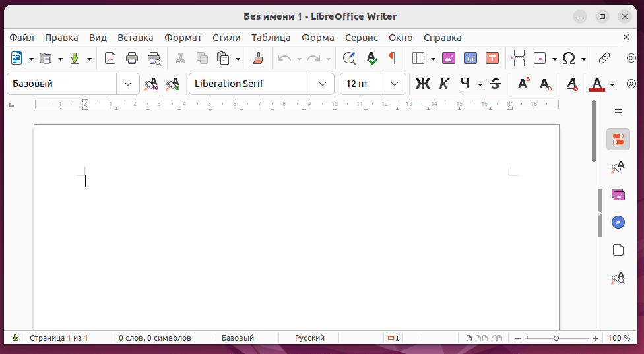Screen dimensions: 644x354
Task: Open the Templates icon in toolbar
Action: coord(46,58)
